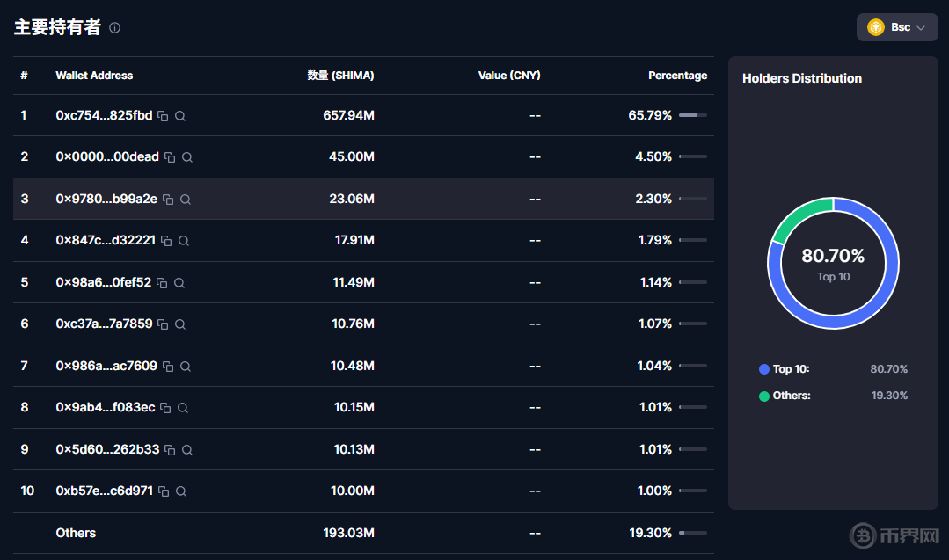Copy wallet address 0xc754...825fbd

click(163, 116)
